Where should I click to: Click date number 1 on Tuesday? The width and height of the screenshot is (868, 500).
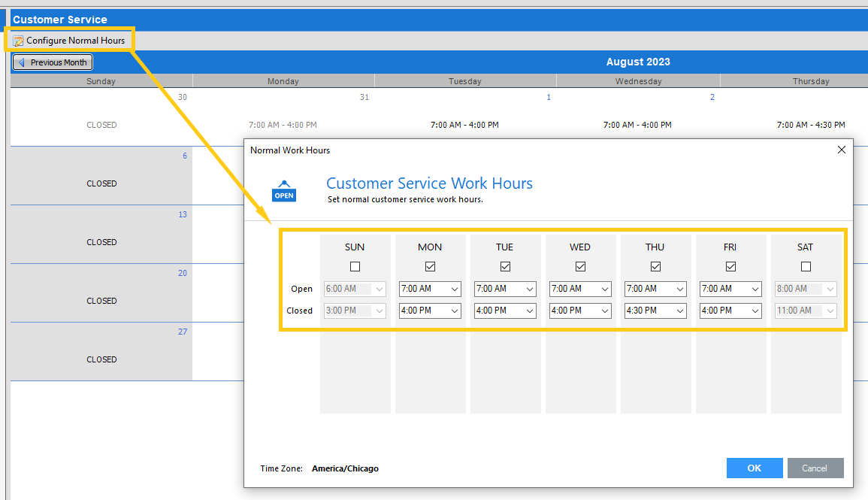(549, 97)
